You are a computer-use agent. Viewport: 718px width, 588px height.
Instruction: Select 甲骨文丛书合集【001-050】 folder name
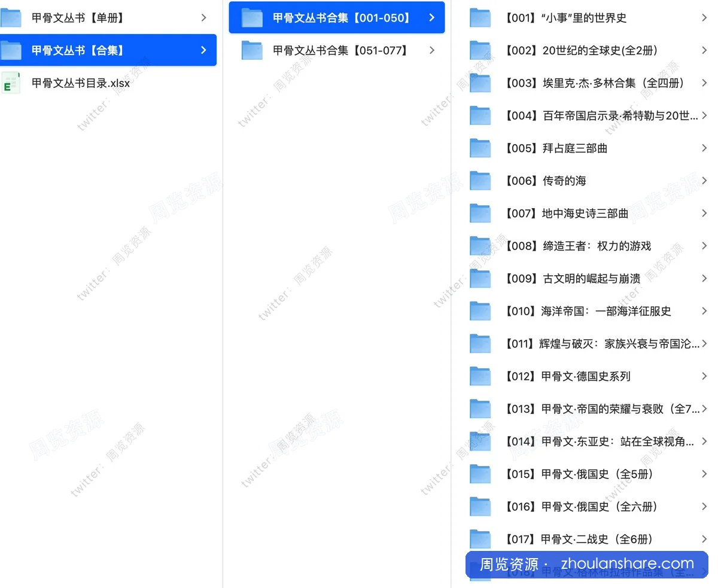pyautogui.click(x=343, y=18)
